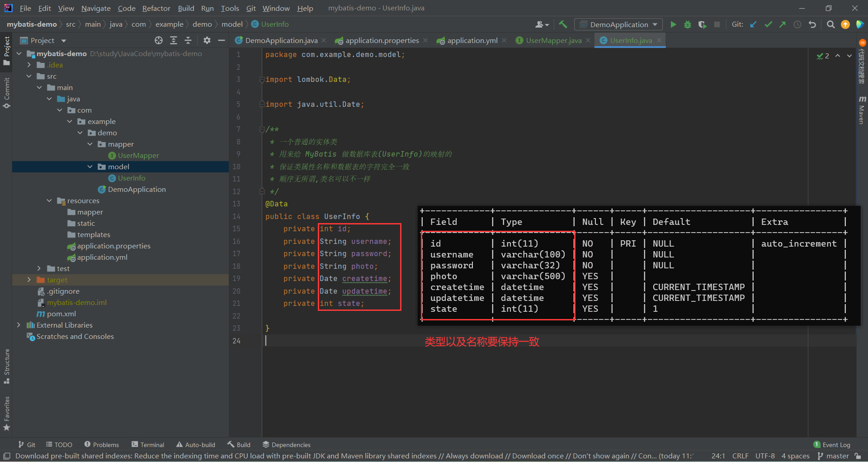
Task: Expand the .idea folder
Action: [x=29, y=65]
